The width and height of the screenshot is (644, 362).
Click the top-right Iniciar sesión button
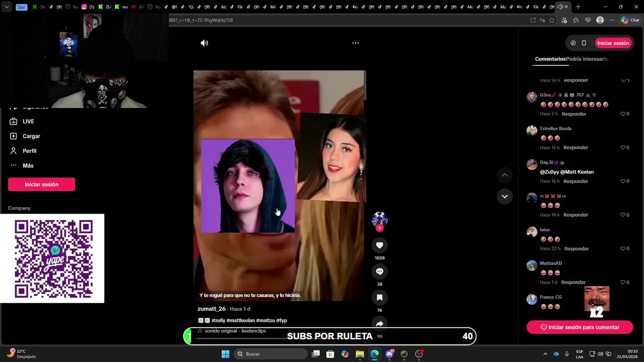coord(613,43)
